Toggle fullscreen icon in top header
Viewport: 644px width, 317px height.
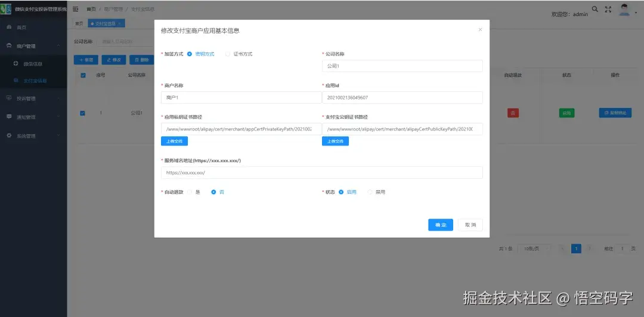608,9
